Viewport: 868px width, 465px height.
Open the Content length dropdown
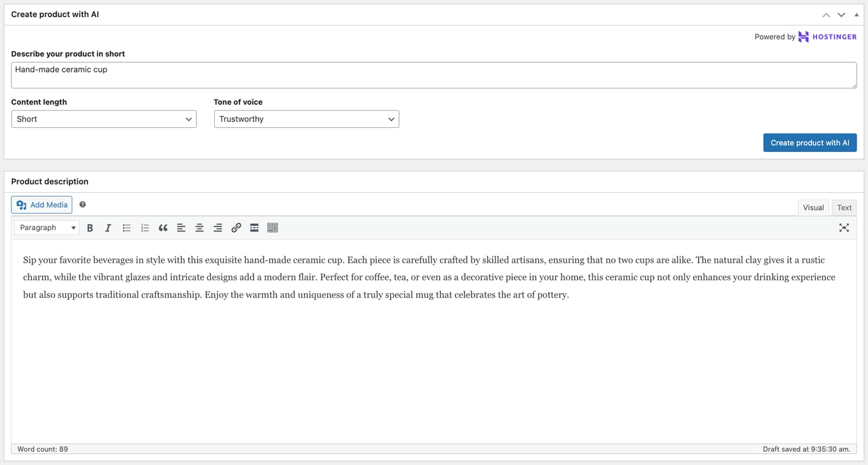[x=104, y=119]
